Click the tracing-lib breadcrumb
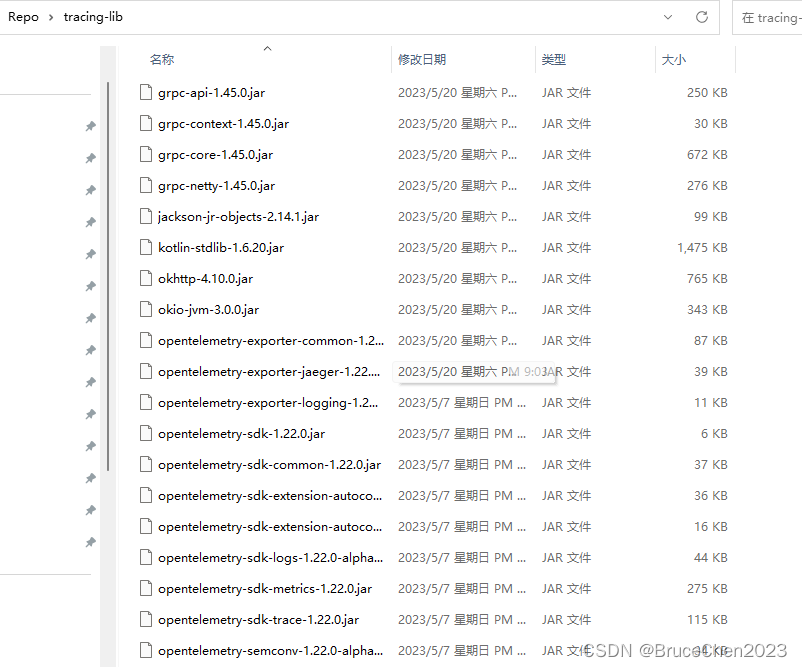802x667 pixels. [x=93, y=16]
